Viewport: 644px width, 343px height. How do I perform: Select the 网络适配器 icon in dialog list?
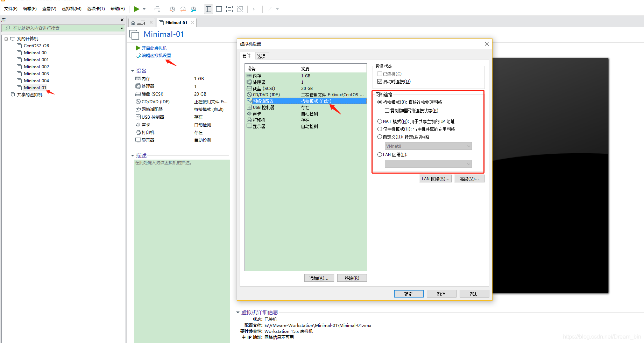[249, 101]
